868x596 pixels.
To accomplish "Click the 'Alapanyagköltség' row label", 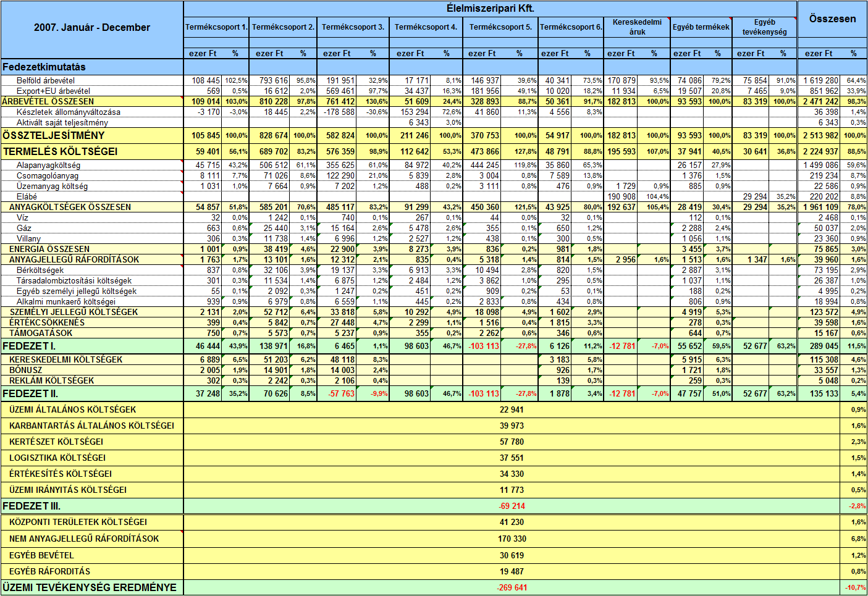I will (49, 166).
